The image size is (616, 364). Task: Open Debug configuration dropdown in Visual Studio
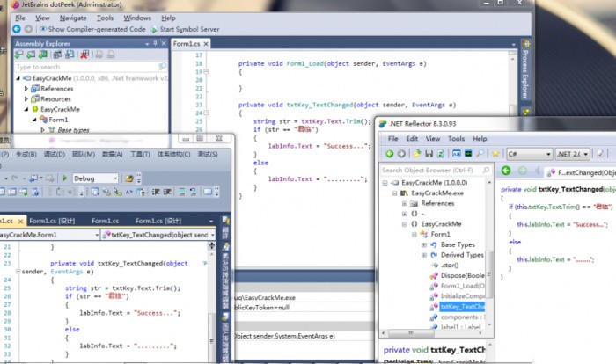(x=95, y=178)
